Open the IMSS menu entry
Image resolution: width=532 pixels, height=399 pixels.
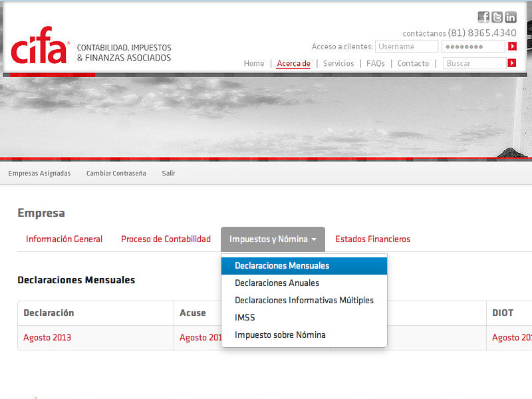click(x=245, y=318)
